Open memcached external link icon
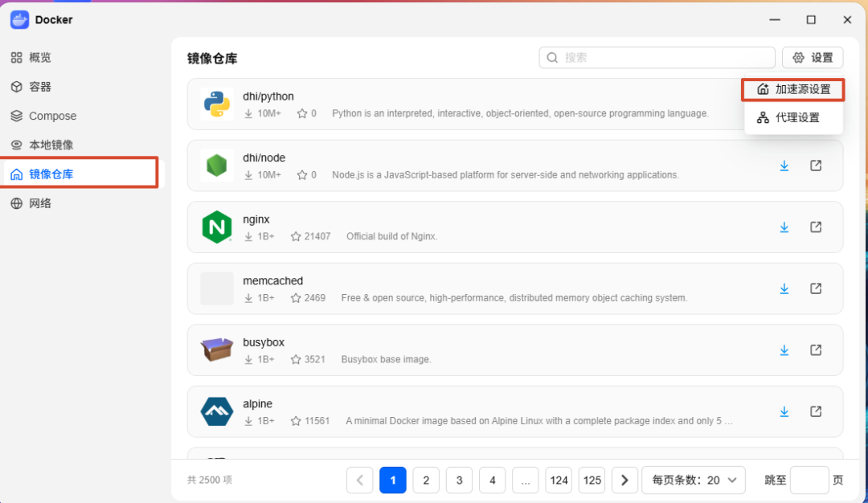 [816, 288]
